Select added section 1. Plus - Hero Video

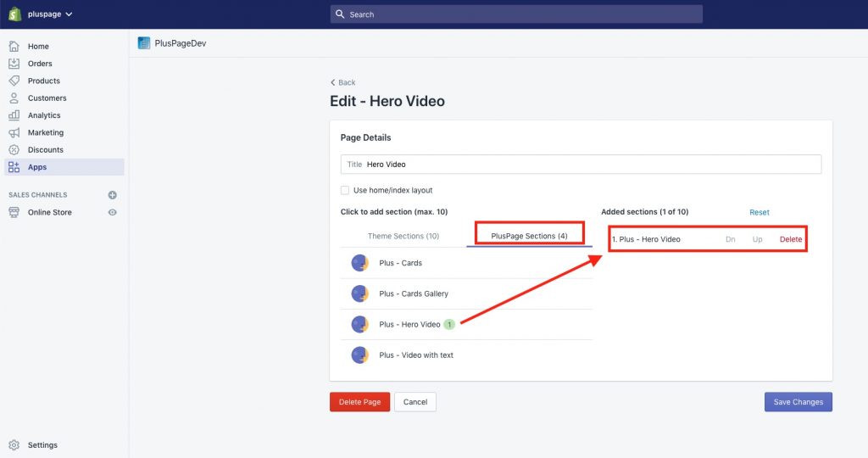[646, 239]
